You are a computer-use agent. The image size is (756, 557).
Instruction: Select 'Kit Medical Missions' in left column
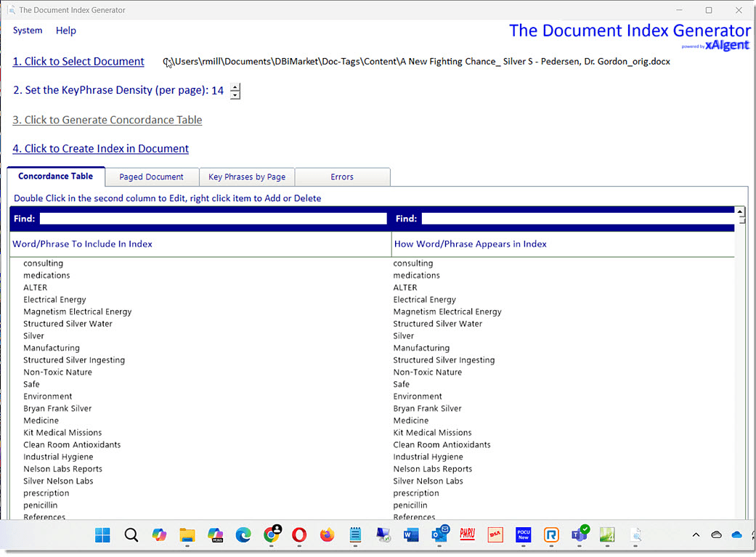coord(62,432)
